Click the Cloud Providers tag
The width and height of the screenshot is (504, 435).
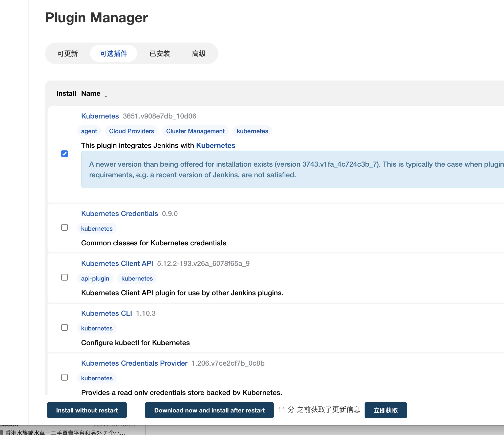[x=131, y=131]
